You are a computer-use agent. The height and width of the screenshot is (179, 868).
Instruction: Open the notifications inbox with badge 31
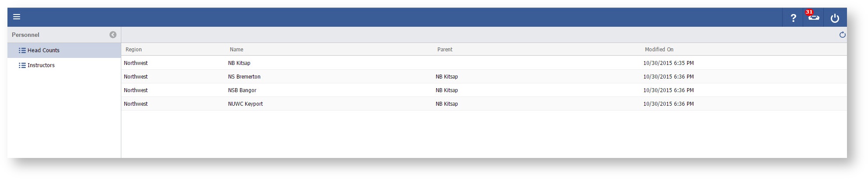pos(813,17)
